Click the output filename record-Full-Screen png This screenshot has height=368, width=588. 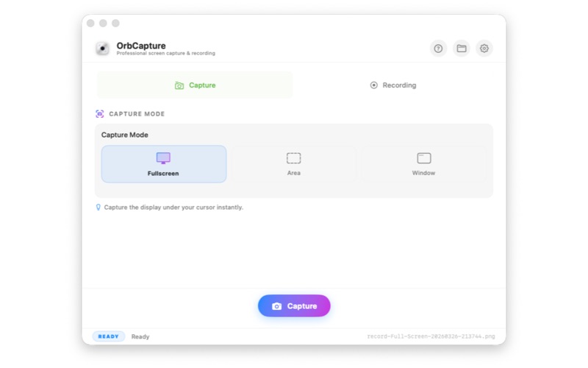pyautogui.click(x=431, y=336)
